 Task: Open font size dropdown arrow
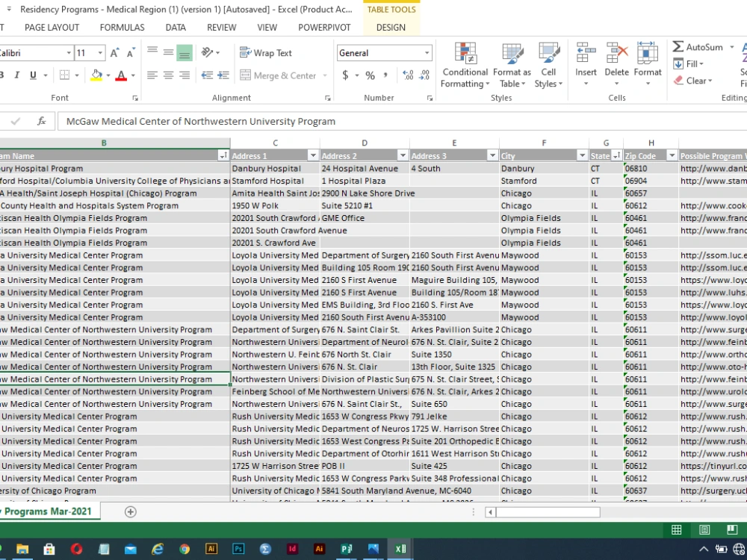click(100, 53)
